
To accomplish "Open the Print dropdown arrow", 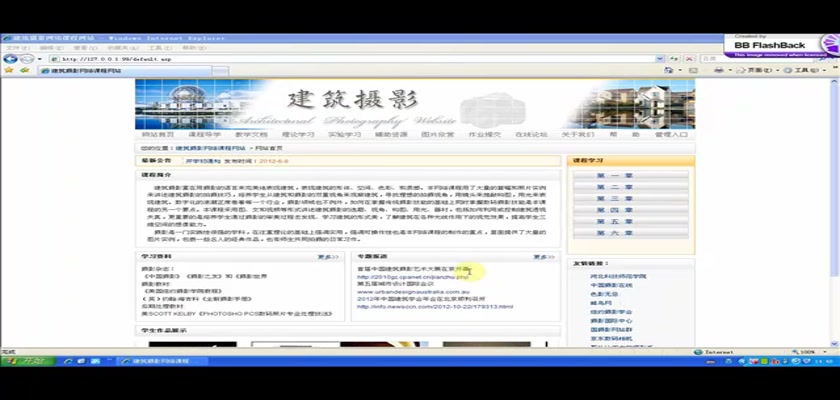I will 730,70.
